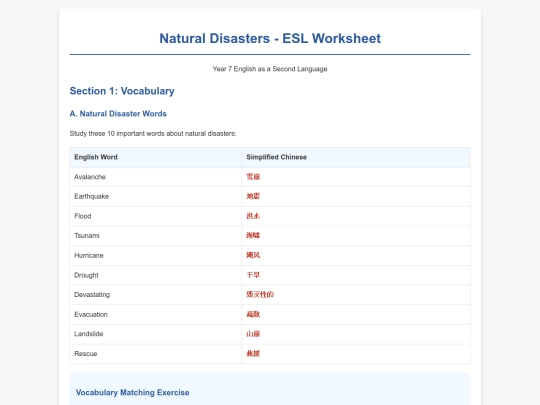
Task: Click the Chinese translation for Hurricane
Action: [x=253, y=256]
